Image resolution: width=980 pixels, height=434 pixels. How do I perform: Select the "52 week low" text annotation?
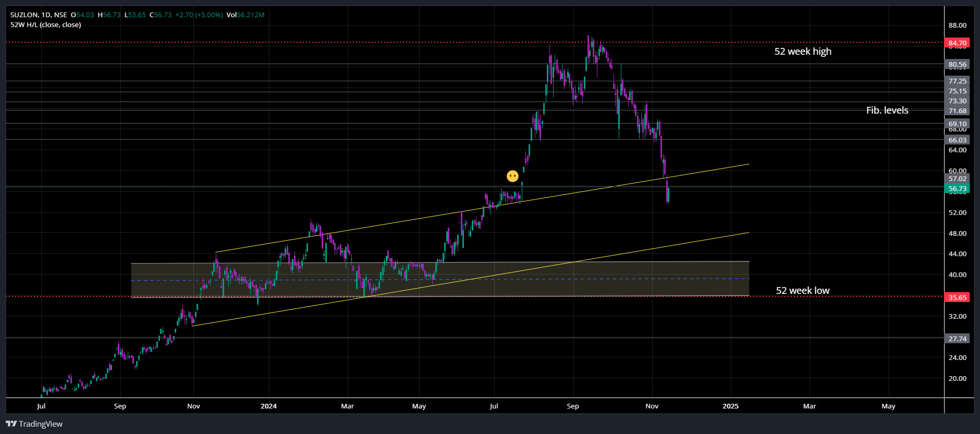tap(803, 290)
